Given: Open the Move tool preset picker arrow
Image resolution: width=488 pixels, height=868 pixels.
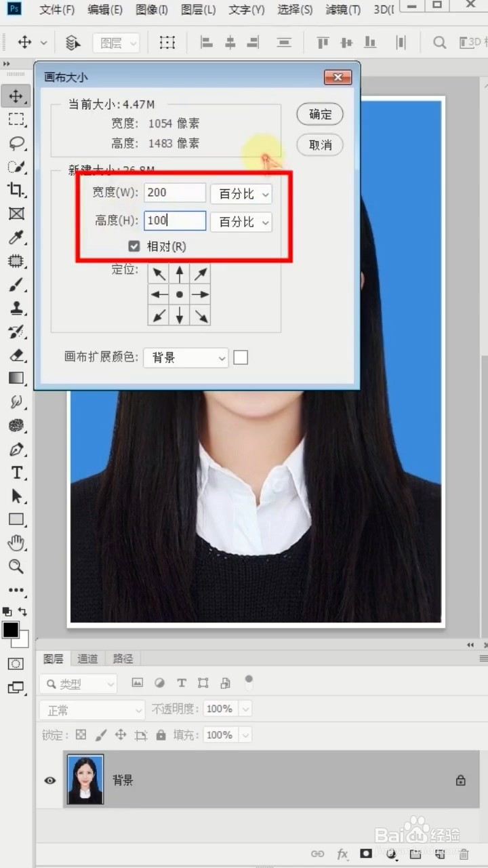Looking at the screenshot, I should tap(44, 43).
